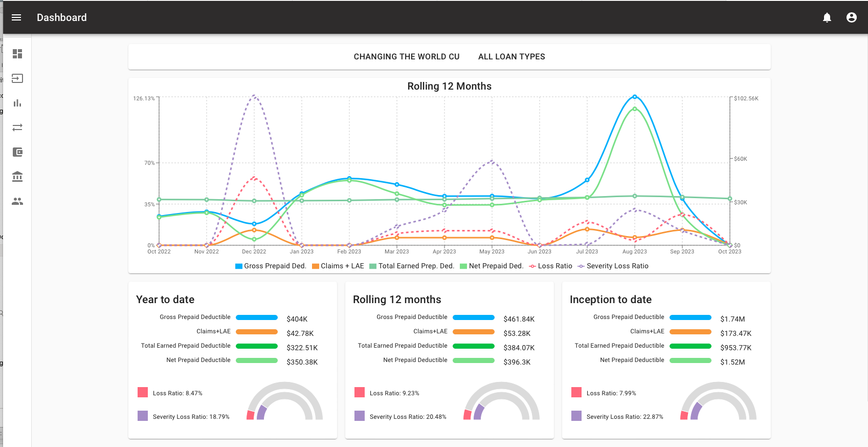
Task: Open the sidebar import arrow icon
Action: pyautogui.click(x=17, y=78)
